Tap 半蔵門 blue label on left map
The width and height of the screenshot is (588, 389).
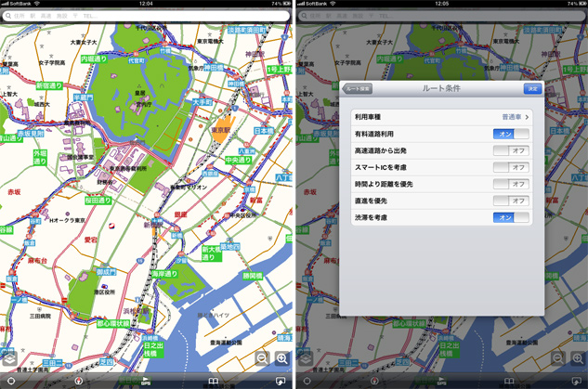click(x=84, y=97)
